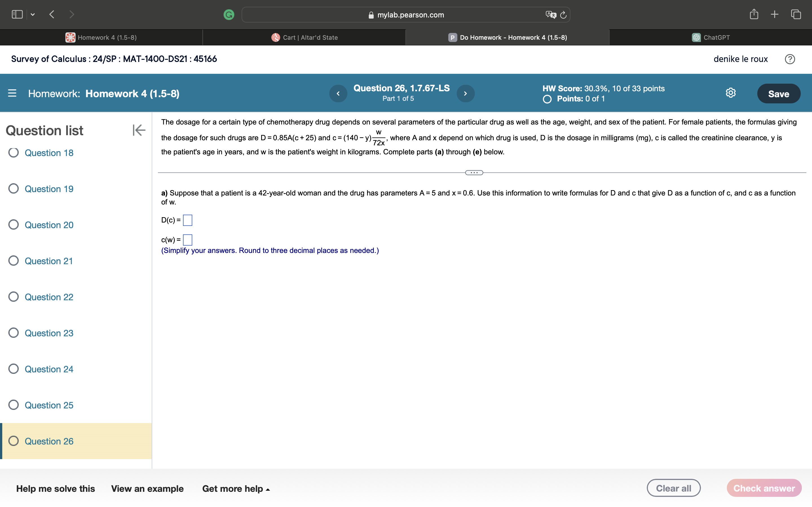Reload the page in the address bar
This screenshot has height=507, width=812.
click(563, 14)
